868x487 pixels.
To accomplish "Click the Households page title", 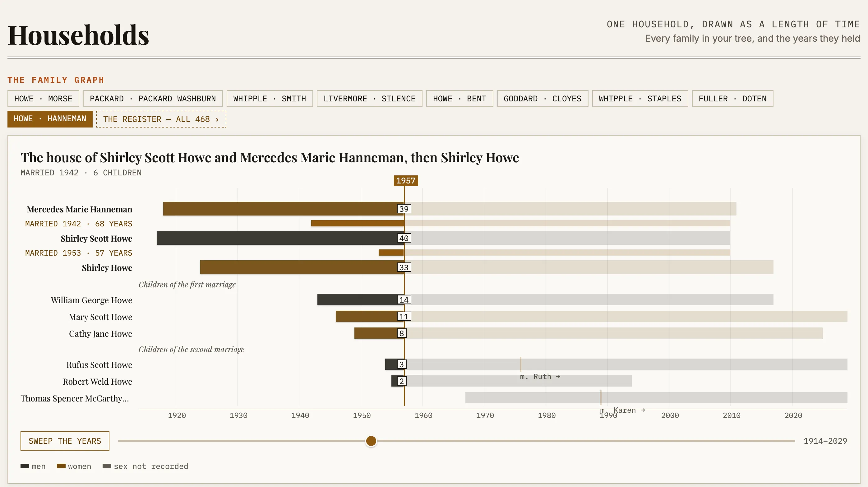I will [78, 35].
